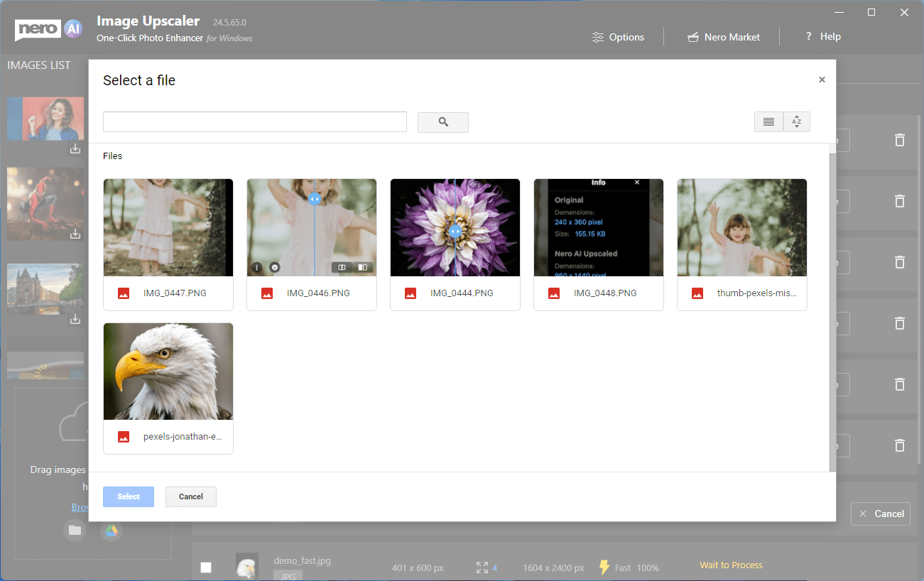The image size is (924, 581).
Task: Click the IMG_0448.PNG file name
Action: 605,293
